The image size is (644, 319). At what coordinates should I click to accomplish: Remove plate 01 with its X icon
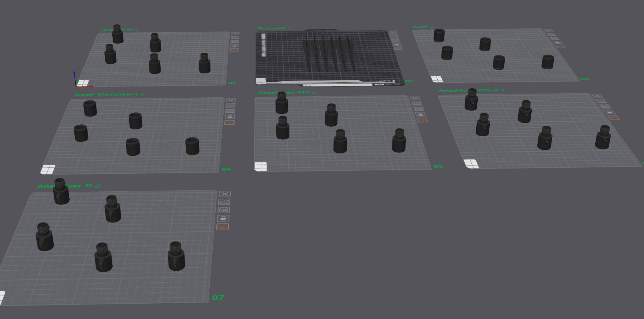[235, 34]
